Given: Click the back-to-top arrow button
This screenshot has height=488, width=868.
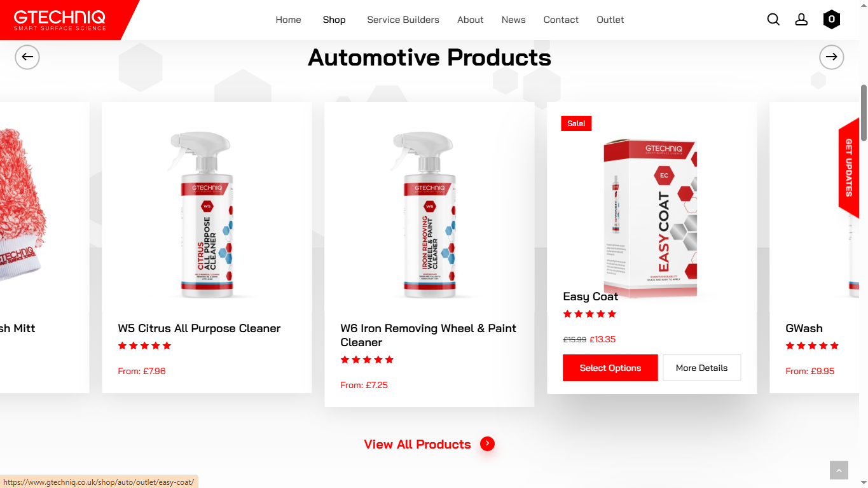Looking at the screenshot, I should coord(839,470).
